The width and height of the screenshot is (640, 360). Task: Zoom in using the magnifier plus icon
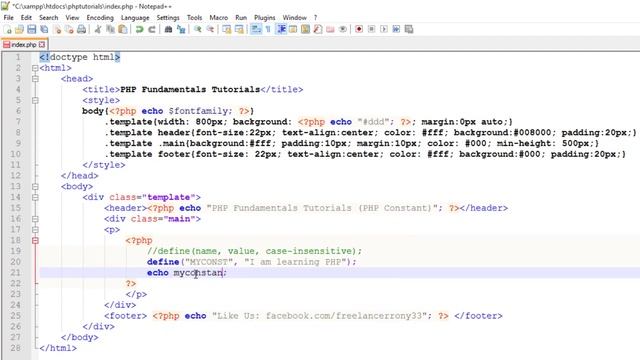(x=198, y=29)
